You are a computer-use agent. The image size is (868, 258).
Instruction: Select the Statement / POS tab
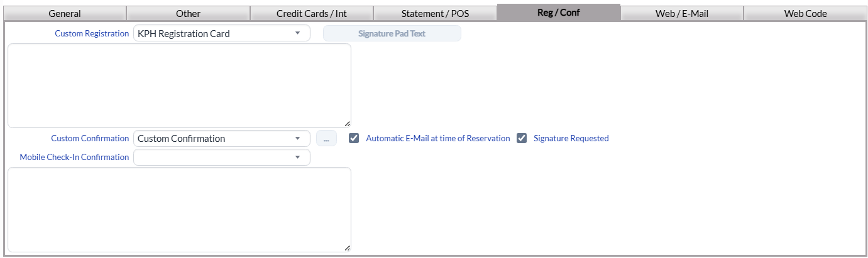(435, 13)
